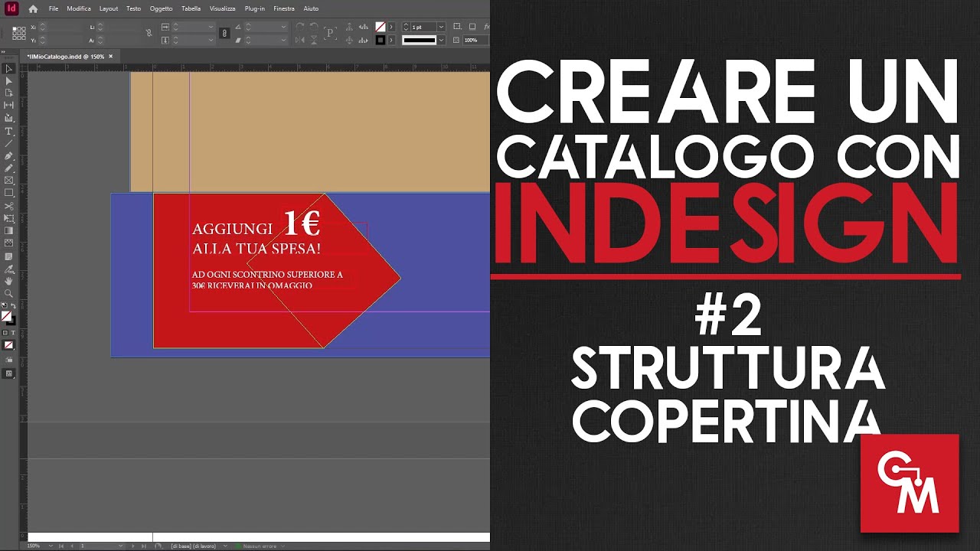Toggle formatting affects text in toolbox

point(13,333)
